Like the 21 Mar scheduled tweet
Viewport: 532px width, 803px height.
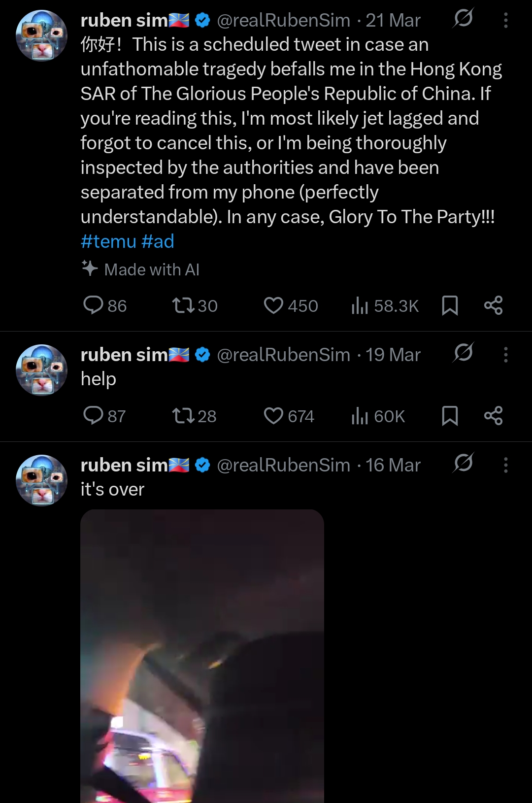[x=273, y=305]
